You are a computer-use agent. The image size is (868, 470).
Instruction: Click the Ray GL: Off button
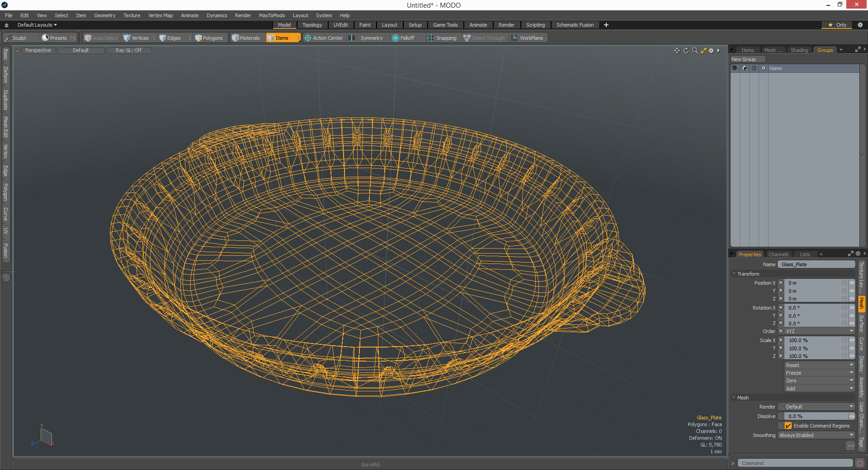128,51
